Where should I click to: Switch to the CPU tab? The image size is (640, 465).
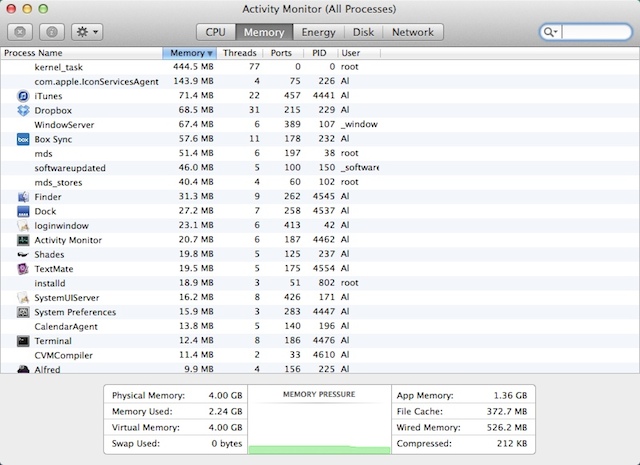point(216,32)
